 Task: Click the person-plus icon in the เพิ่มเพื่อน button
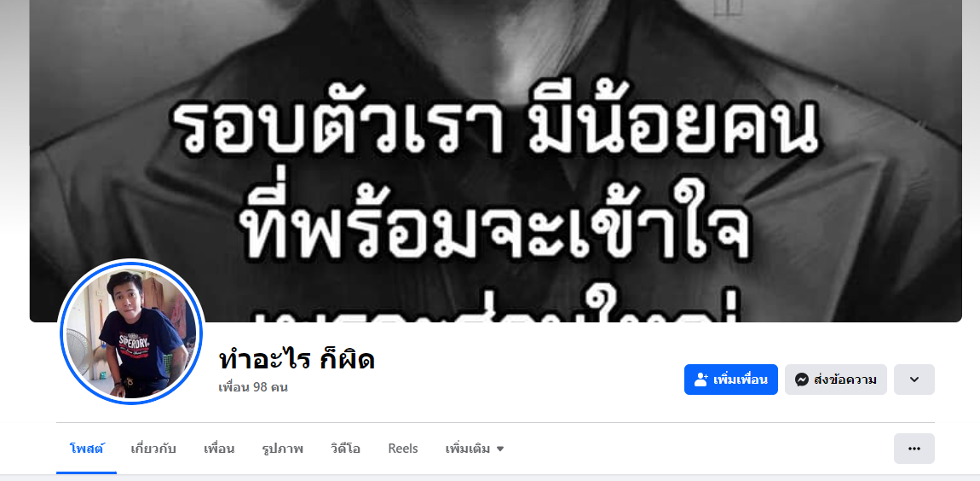(x=700, y=380)
